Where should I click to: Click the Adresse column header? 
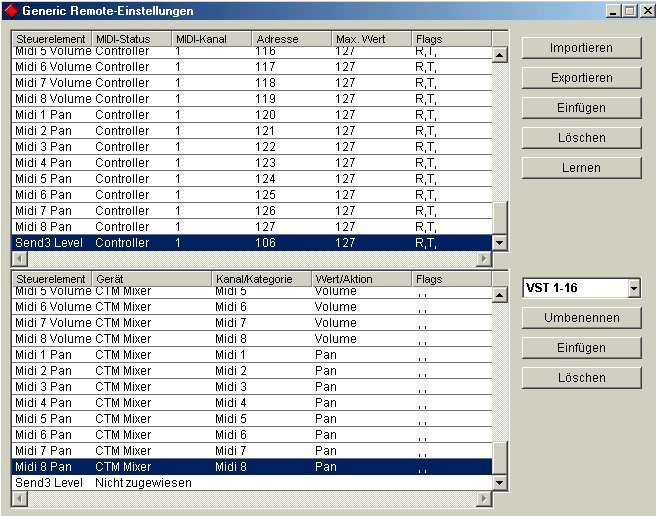(291, 39)
